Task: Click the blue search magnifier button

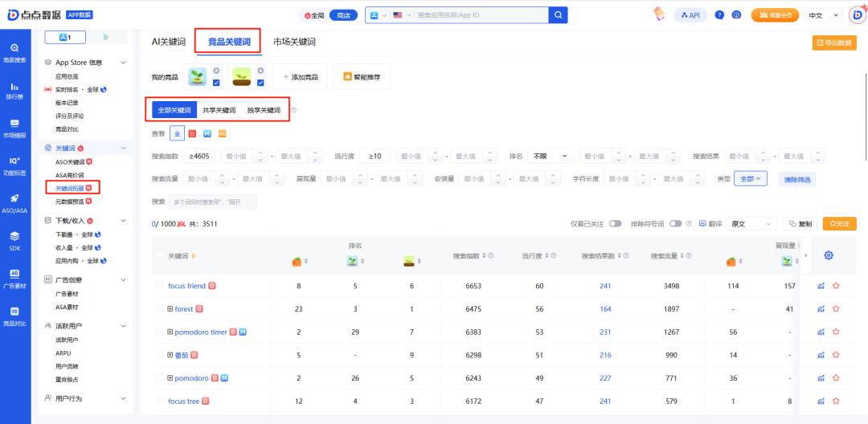Action: (558, 15)
